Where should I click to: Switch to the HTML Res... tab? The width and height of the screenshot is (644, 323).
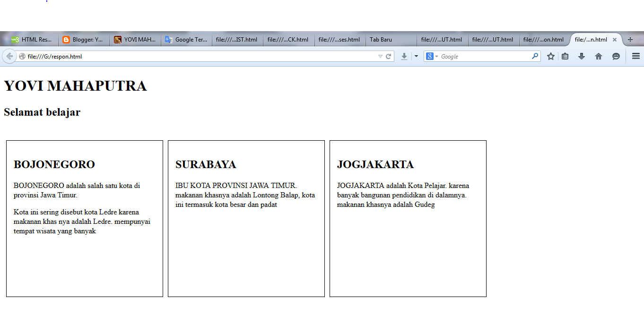(33, 40)
